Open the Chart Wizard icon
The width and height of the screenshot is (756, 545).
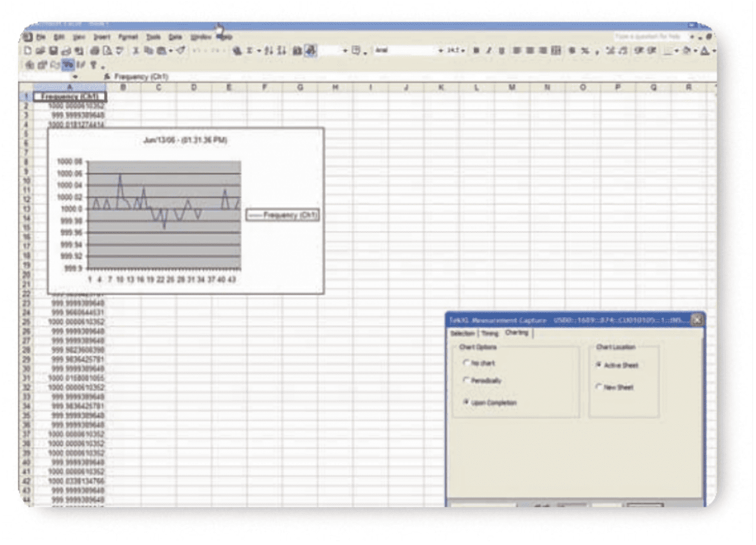[x=297, y=51]
